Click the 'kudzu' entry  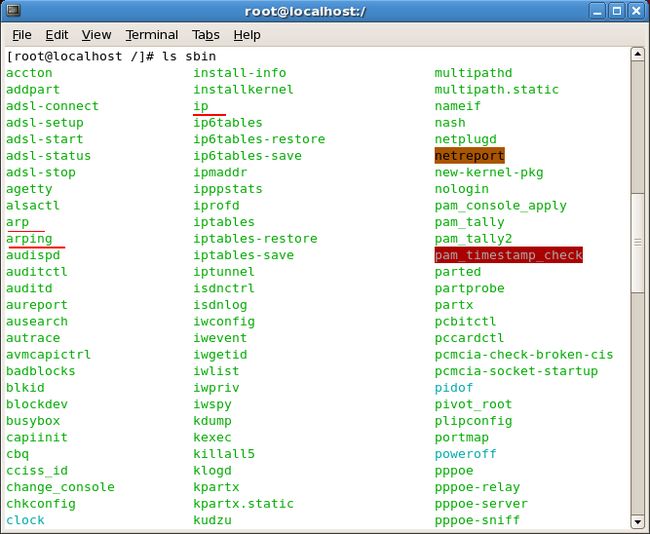(x=212, y=520)
